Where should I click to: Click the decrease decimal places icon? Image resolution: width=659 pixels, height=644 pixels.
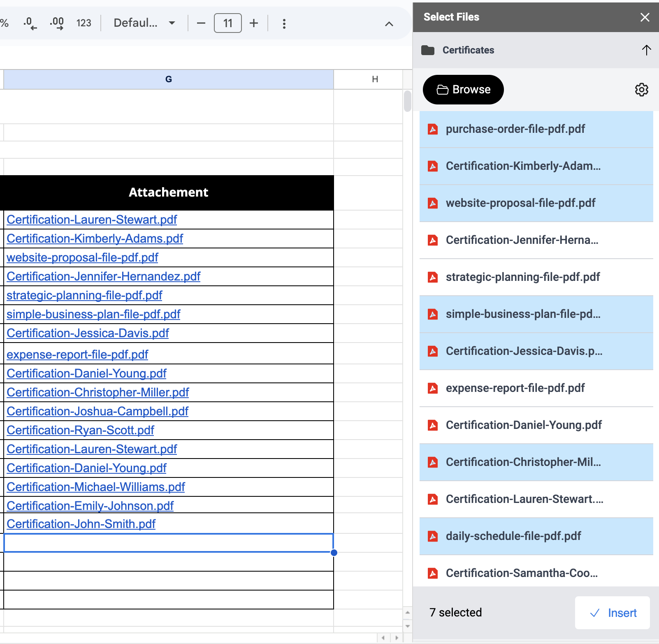coord(30,23)
